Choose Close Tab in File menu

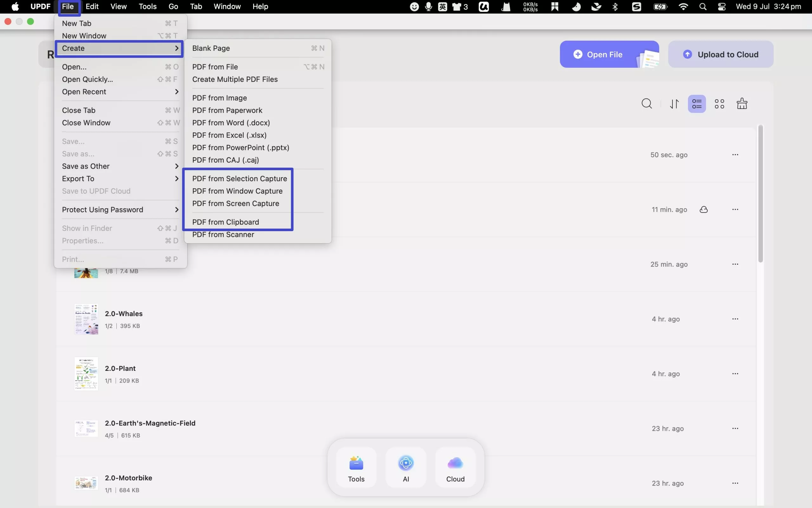point(120,110)
